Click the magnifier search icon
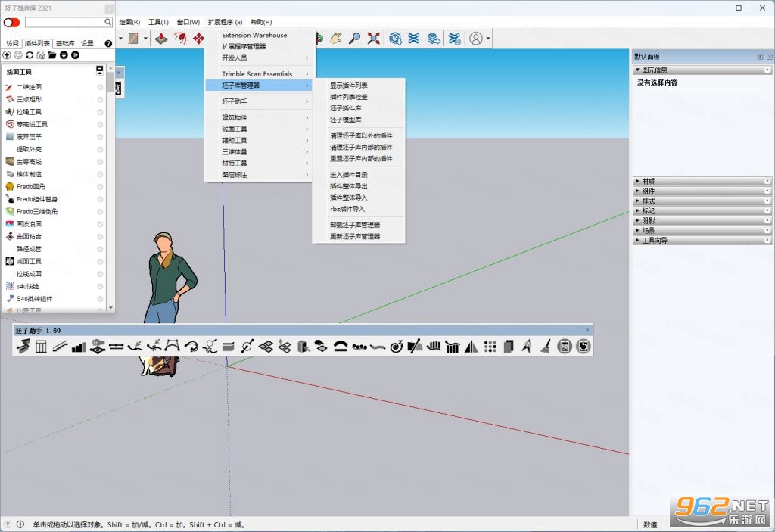 click(x=107, y=22)
